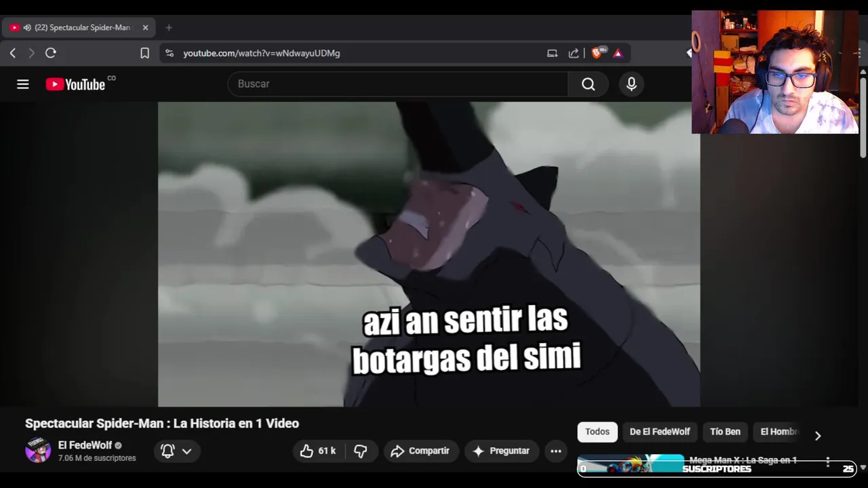Install app icon in the address bar
Screen dimensions: 868x488
tap(552, 53)
